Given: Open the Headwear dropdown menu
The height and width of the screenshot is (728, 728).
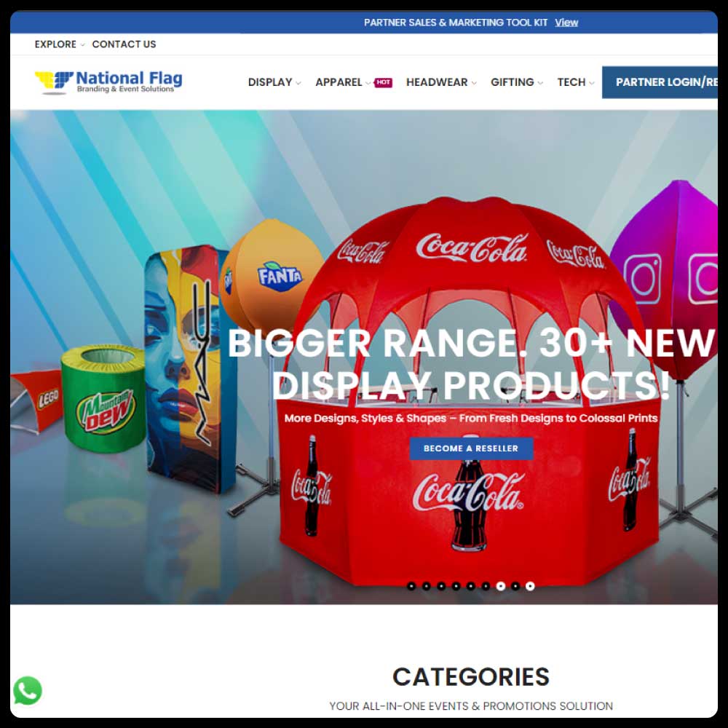Looking at the screenshot, I should click(441, 83).
